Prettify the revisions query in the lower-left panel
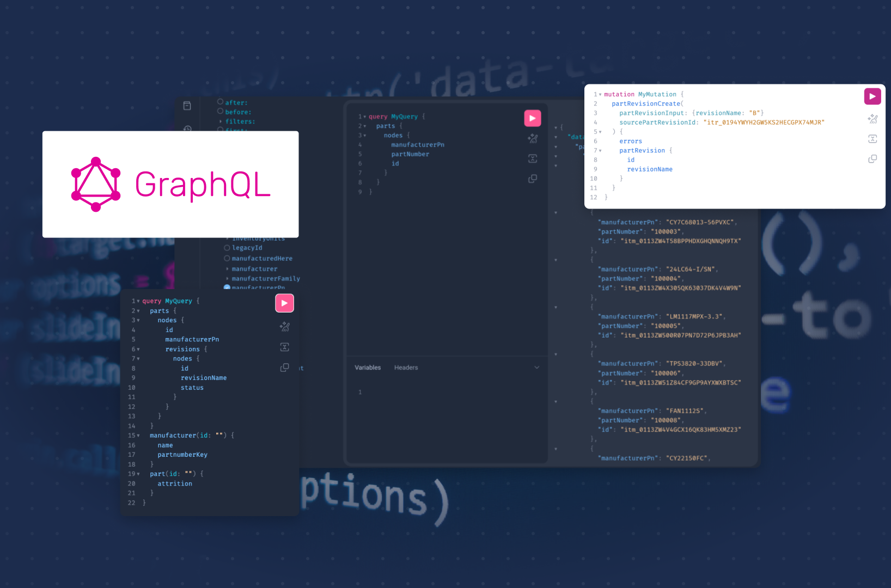Viewport: 891px width, 588px height. [x=284, y=327]
